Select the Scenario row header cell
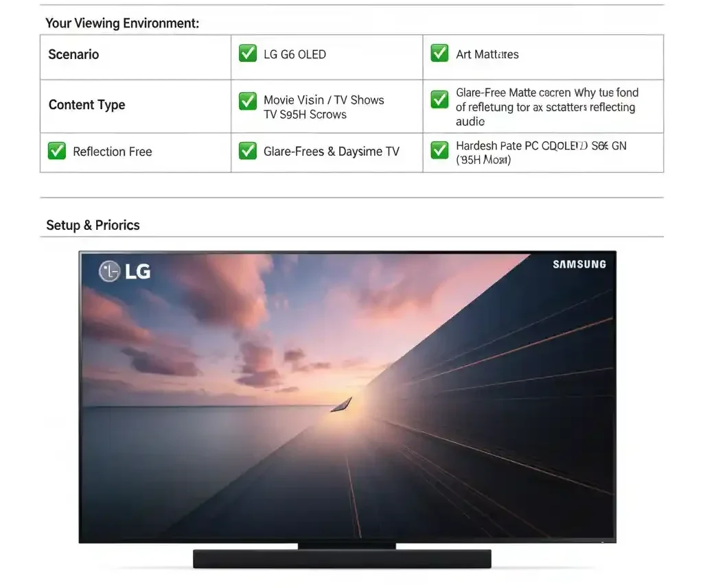 click(x=73, y=54)
